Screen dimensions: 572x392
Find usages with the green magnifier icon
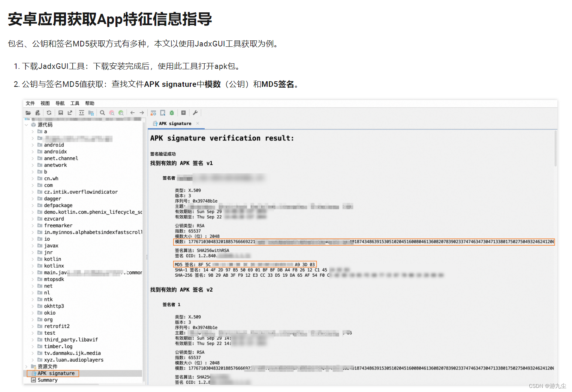tap(121, 113)
